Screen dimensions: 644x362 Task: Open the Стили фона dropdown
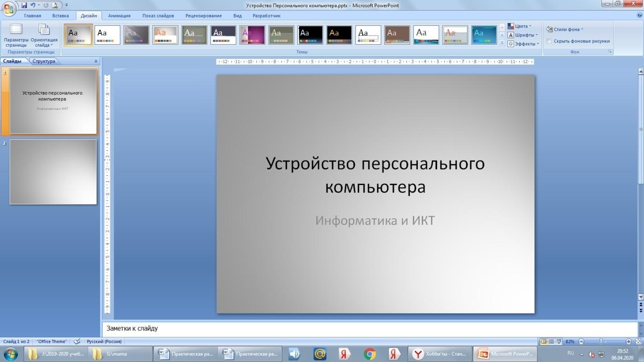click(x=565, y=29)
